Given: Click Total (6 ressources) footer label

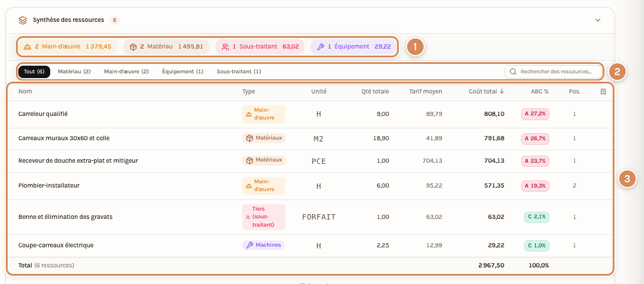Looking at the screenshot, I should 47,266.
